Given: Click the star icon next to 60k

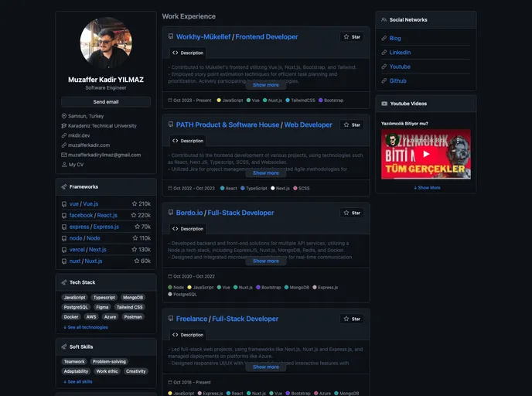Looking at the screenshot, I should point(137,261).
